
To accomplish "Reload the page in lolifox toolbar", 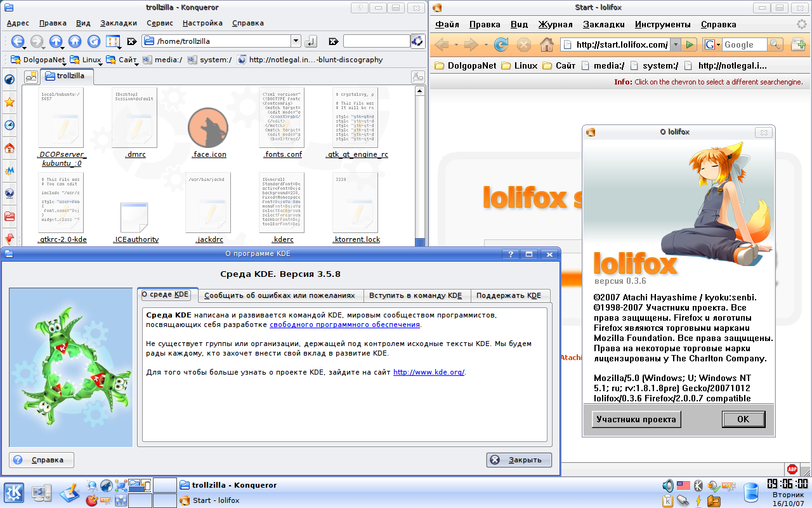I will click(x=501, y=44).
